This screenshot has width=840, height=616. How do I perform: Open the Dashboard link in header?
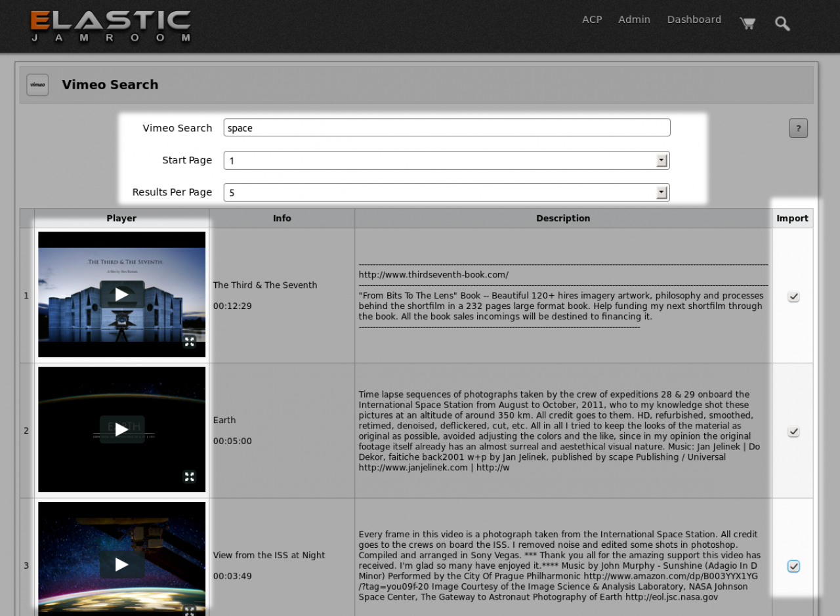694,20
